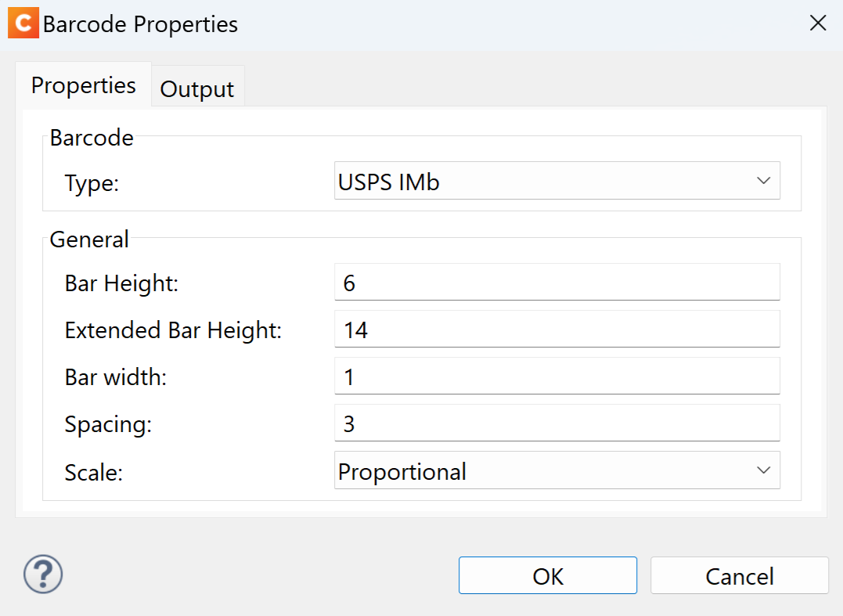Click the Bar Height label
The width and height of the screenshot is (843, 616).
(121, 283)
